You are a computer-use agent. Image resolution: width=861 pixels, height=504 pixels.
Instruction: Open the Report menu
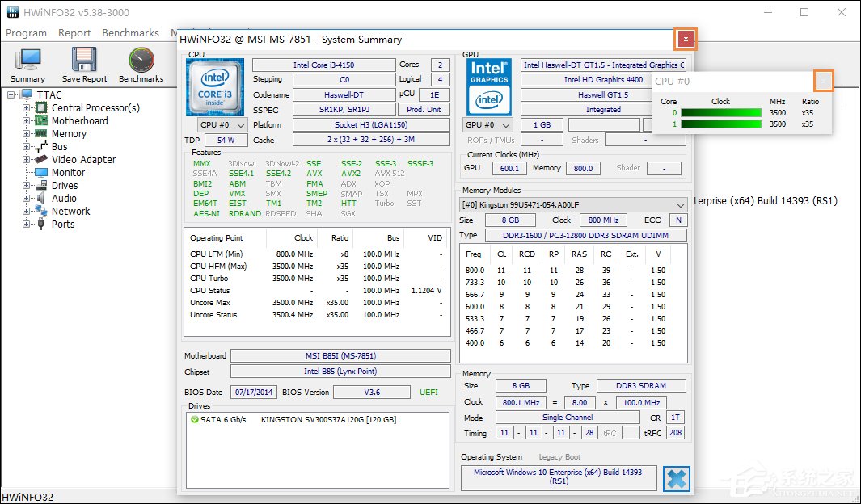(74, 32)
